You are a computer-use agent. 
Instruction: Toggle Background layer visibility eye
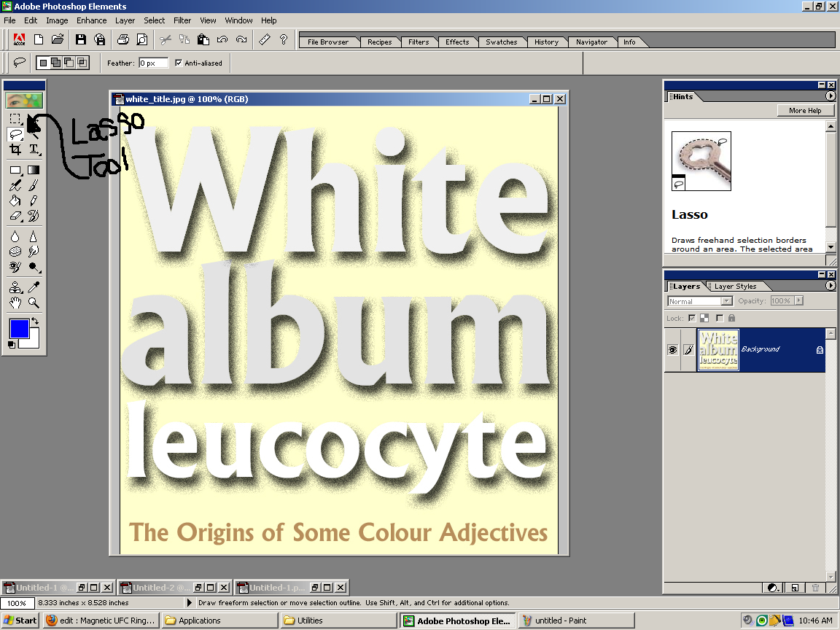pyautogui.click(x=672, y=350)
